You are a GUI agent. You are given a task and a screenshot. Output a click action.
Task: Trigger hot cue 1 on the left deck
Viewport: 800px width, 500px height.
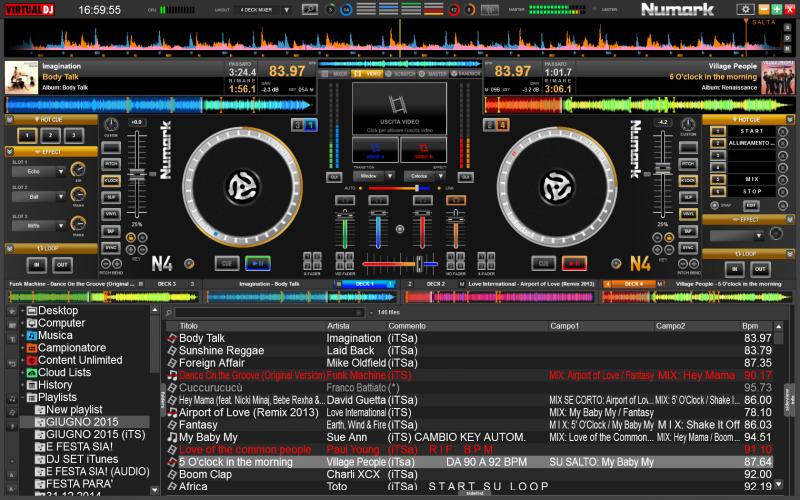tap(27, 136)
